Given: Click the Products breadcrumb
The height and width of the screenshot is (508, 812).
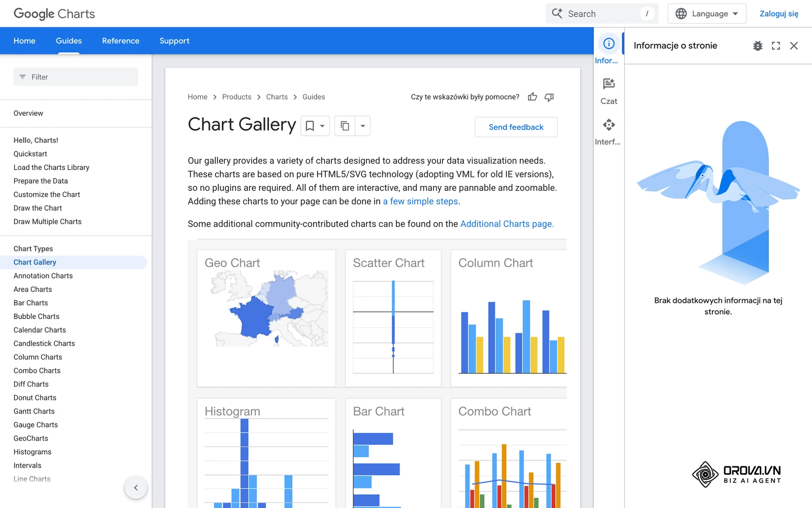Looking at the screenshot, I should pyautogui.click(x=236, y=97).
